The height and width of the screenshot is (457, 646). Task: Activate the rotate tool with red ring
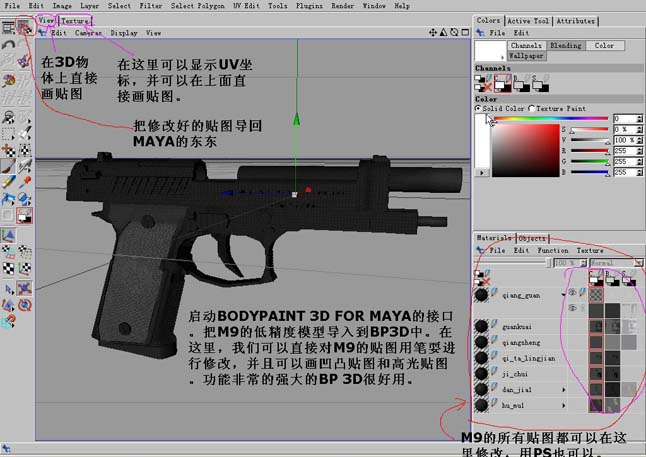pos(25,305)
